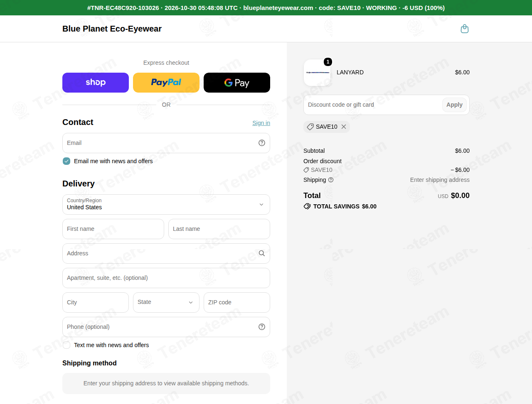Focus the City input field

[x=96, y=302]
